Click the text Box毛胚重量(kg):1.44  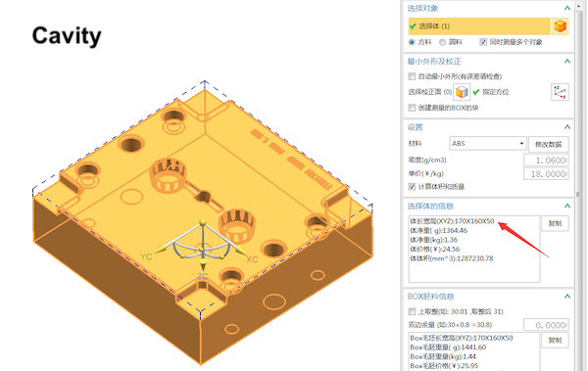(x=443, y=356)
